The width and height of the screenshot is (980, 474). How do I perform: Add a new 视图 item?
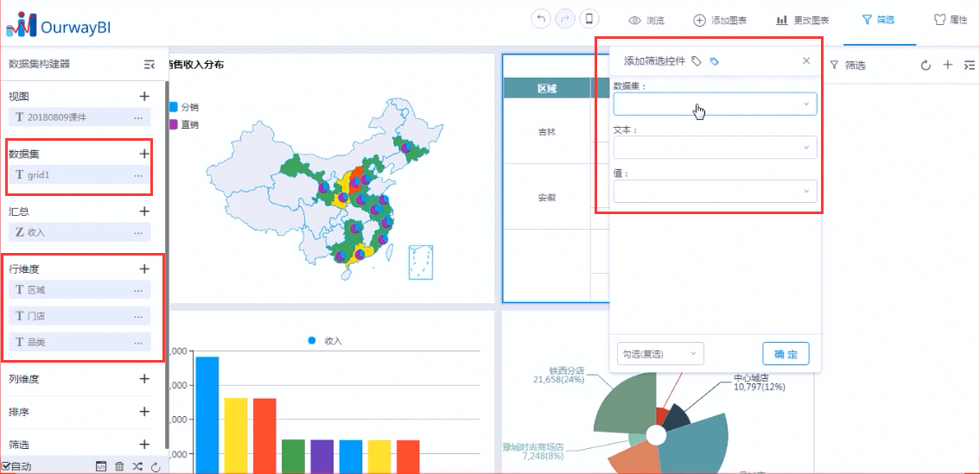144,96
